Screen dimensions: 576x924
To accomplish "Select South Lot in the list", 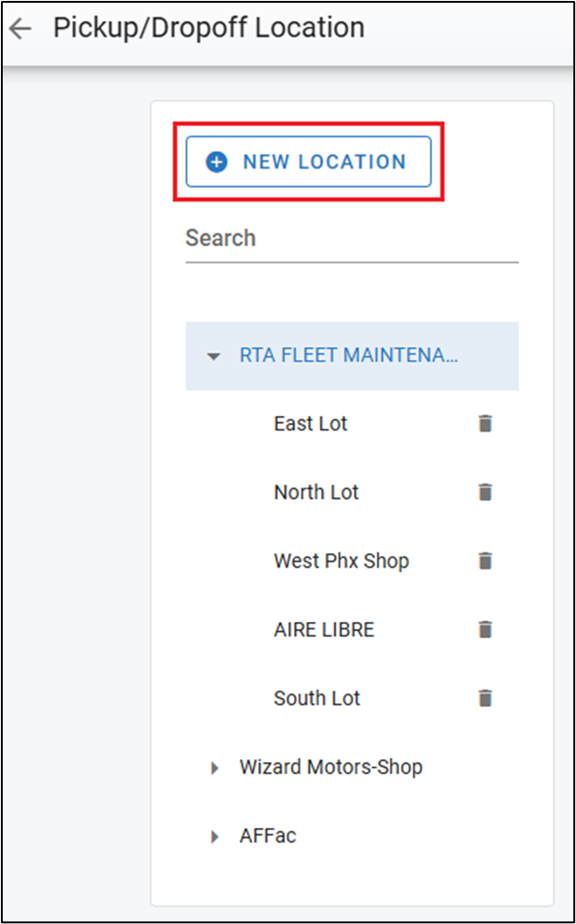I will (x=317, y=699).
